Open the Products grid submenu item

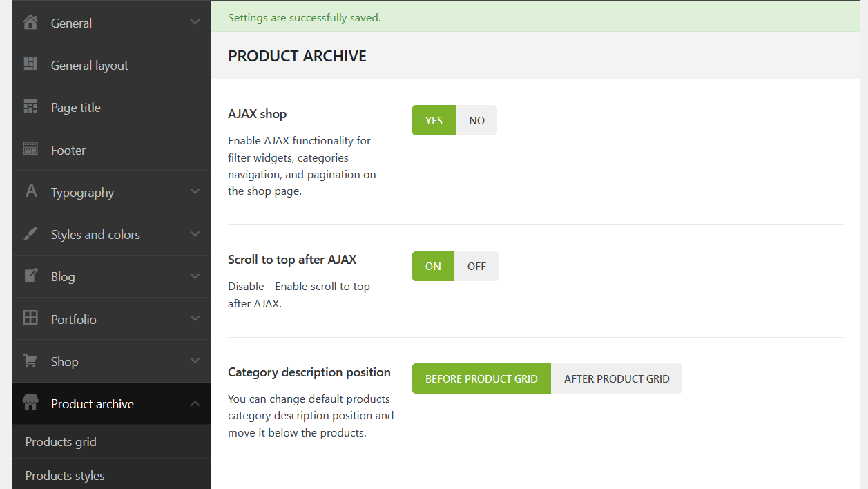pos(61,442)
